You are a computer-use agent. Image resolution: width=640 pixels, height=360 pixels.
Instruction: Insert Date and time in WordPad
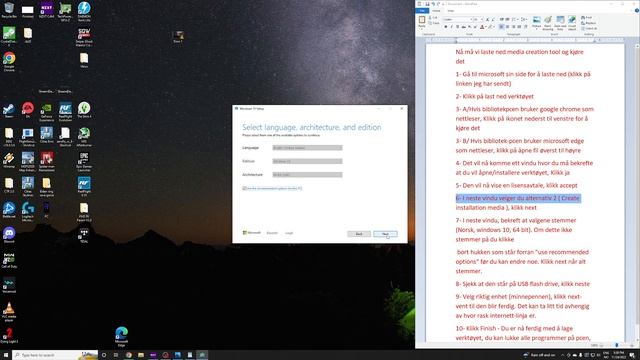pos(560,23)
